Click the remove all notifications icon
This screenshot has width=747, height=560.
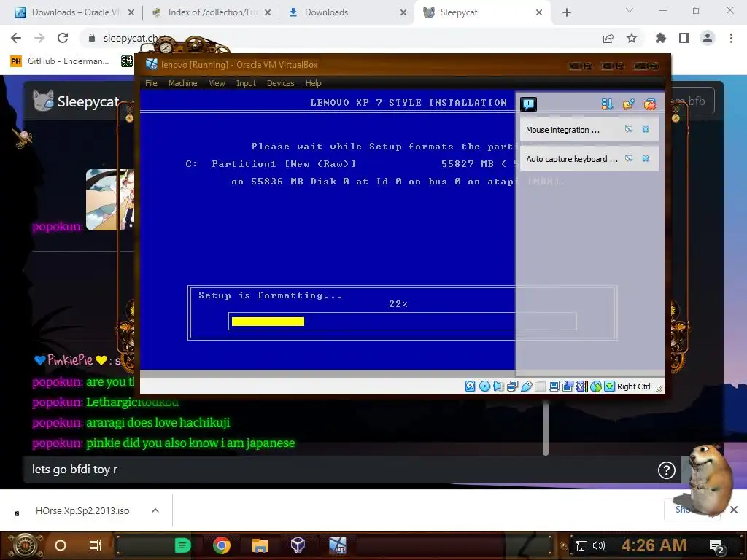pyautogui.click(x=650, y=104)
